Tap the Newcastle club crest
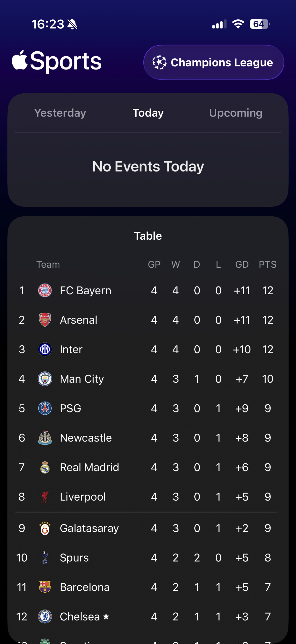Screen dimensions: 296x644 (x=45, y=438)
